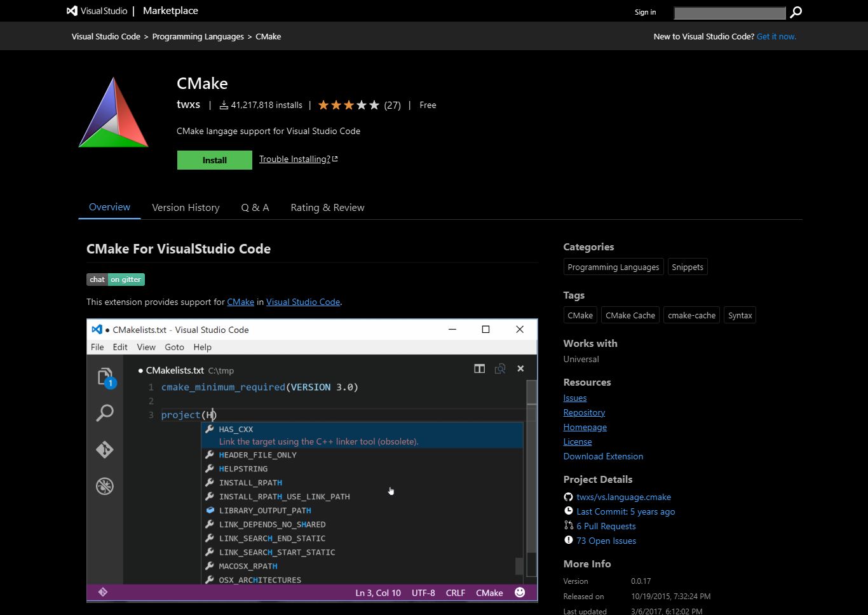Click Programming Languages breadcrumb link
868x615 pixels.
click(198, 36)
